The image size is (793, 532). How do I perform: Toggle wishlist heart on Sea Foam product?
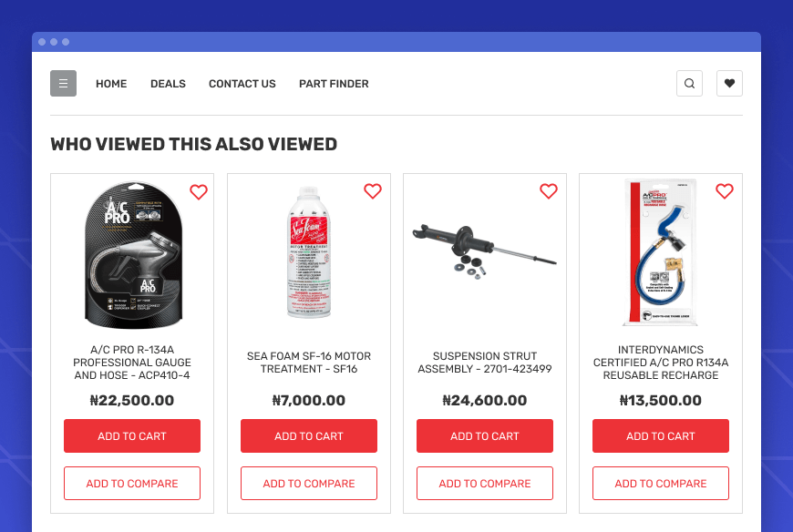[373, 191]
